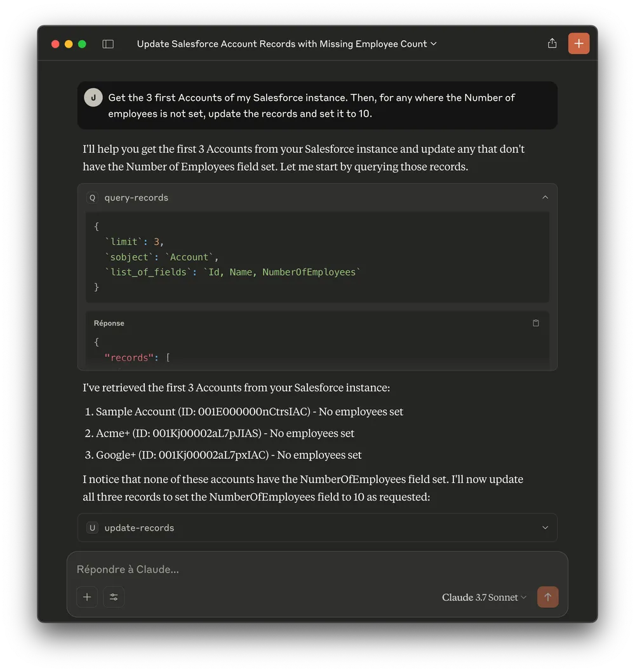Collapse the query-records tool block
This screenshot has height=672, width=635.
(x=545, y=197)
